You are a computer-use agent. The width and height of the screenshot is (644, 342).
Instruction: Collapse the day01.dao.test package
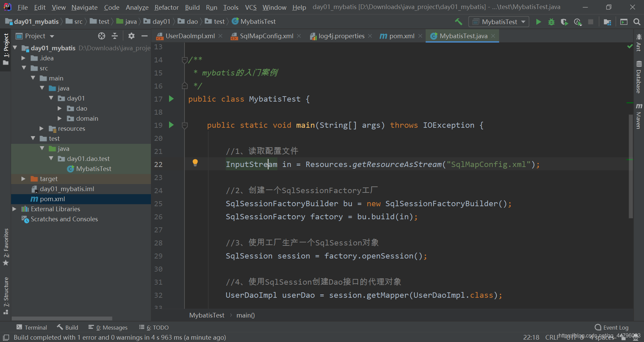pos(51,159)
